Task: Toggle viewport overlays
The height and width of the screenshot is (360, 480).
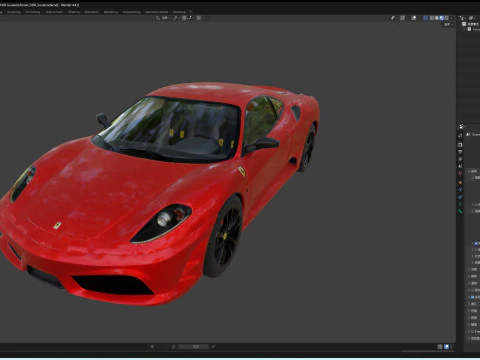Action: (x=414, y=18)
